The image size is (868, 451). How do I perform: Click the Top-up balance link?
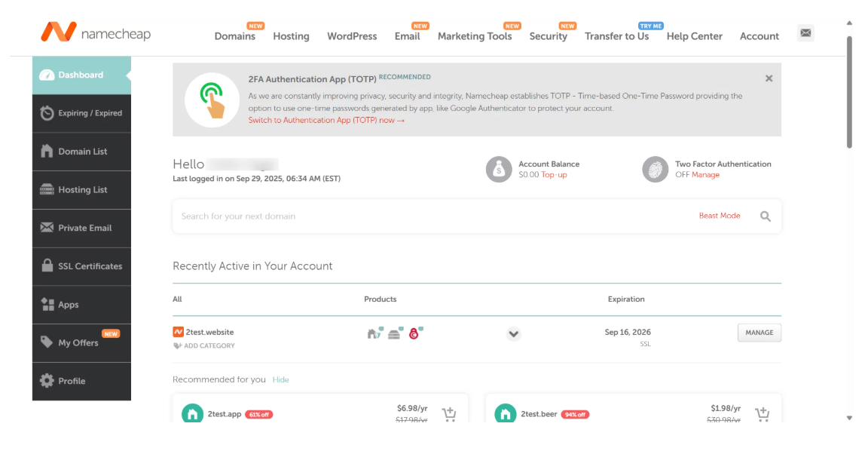point(554,174)
